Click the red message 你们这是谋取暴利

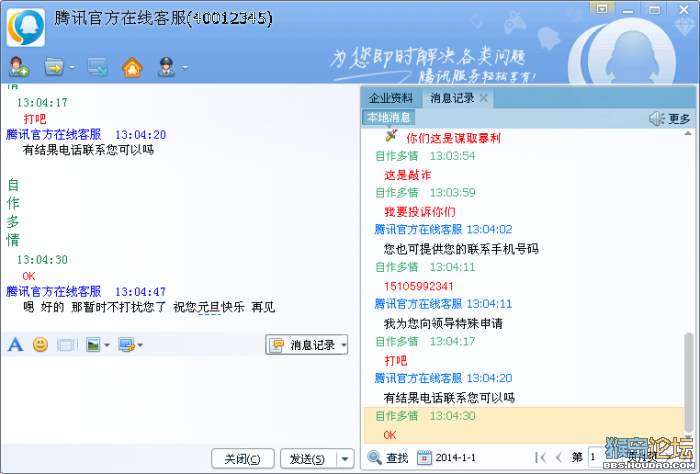[453, 138]
